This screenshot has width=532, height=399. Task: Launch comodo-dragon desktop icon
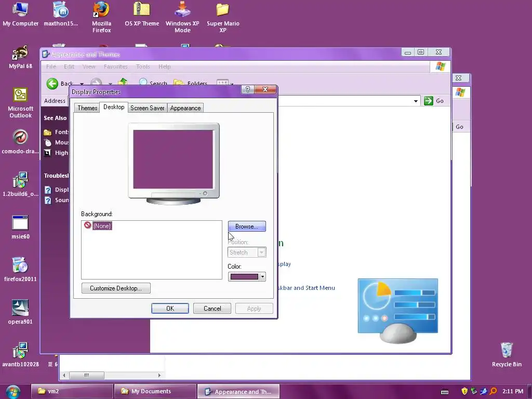tap(20, 142)
